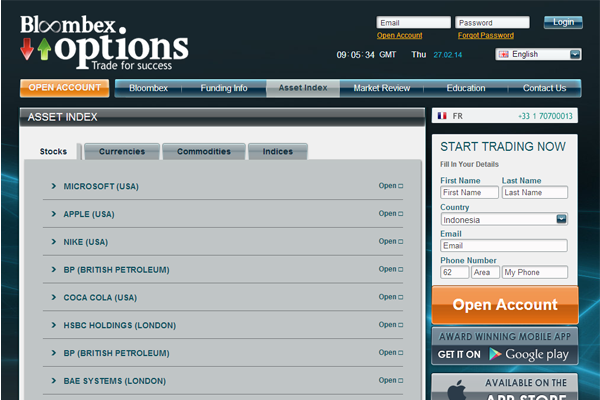Click the BAE SYSTEMS (LONDON) asset name
600x400 pixels.
115,381
